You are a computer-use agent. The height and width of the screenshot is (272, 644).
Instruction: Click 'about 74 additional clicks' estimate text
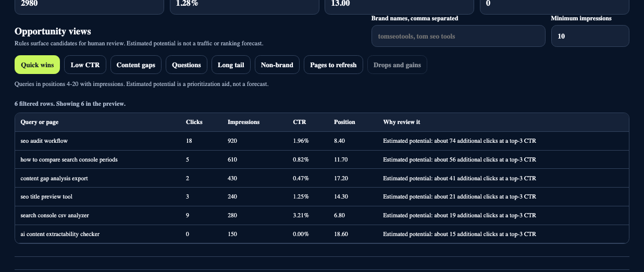pyautogui.click(x=466, y=141)
